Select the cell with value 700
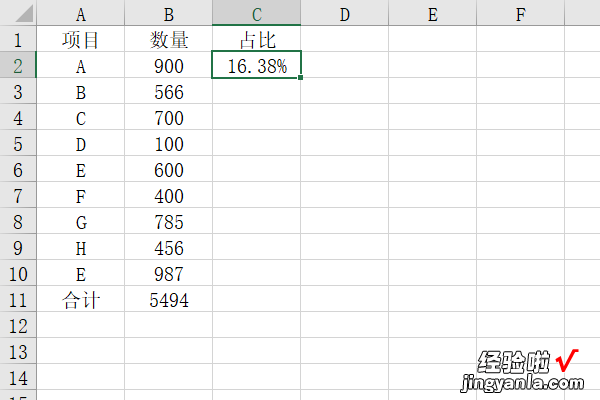Viewport: 600px width, 400px height. pyautogui.click(x=169, y=117)
